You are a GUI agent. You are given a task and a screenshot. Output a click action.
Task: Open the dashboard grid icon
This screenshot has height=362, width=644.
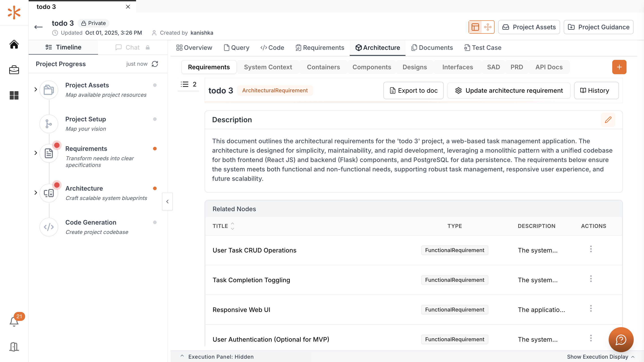pyautogui.click(x=14, y=95)
